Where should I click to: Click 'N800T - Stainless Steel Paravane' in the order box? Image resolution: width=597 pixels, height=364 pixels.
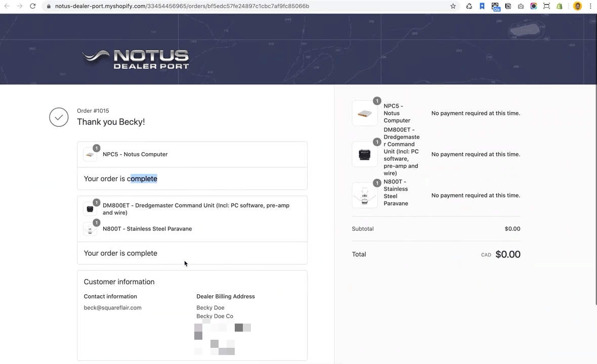click(x=147, y=229)
